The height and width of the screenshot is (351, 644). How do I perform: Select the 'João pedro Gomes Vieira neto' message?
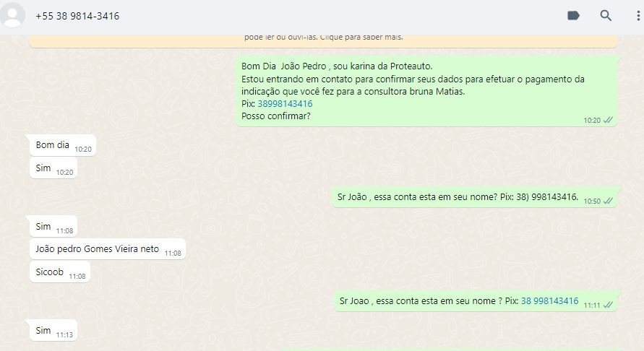(98, 249)
